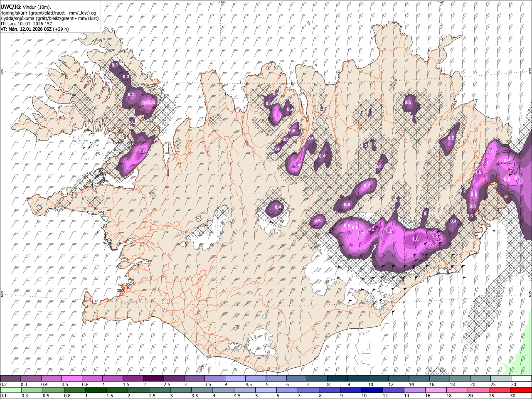
Task: Select the dark plum swatch labeled 0.2 in top legend
Action: click(x=10, y=379)
